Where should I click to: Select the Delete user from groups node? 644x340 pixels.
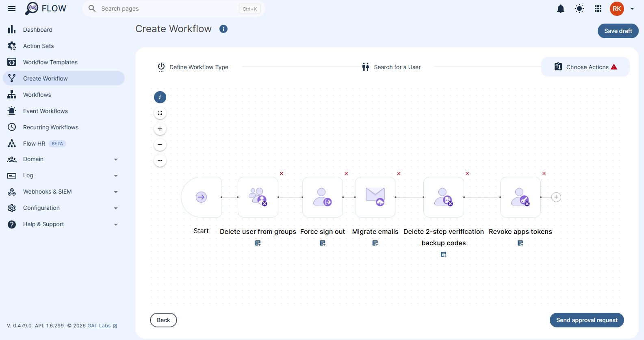pos(258,197)
